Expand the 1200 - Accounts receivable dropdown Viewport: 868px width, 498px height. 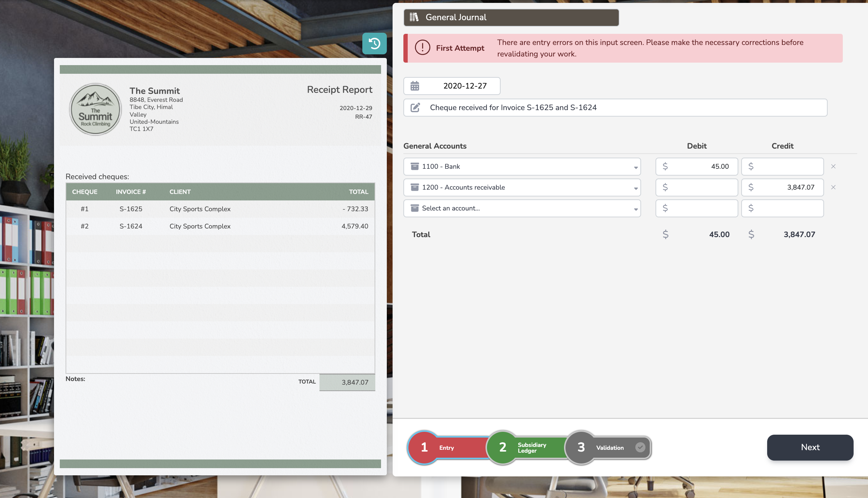pos(635,188)
